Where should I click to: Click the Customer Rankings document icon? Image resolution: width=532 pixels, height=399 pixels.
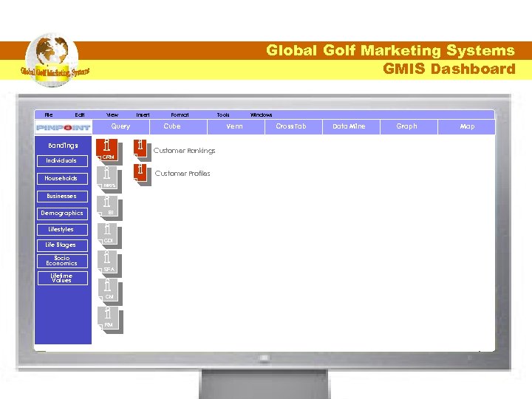pyautogui.click(x=141, y=149)
